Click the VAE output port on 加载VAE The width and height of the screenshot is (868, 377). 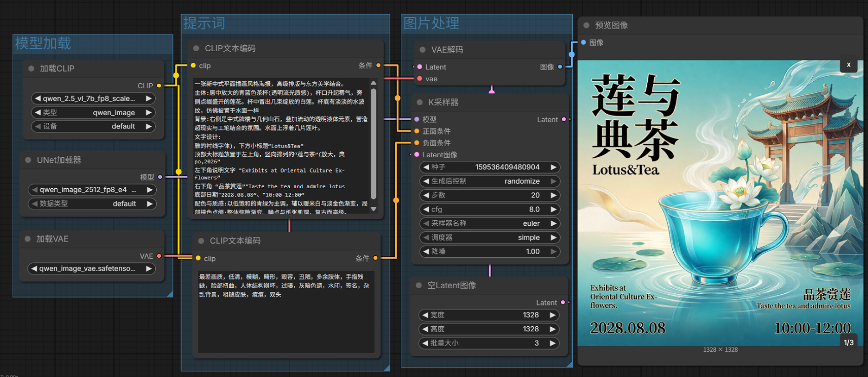point(159,256)
